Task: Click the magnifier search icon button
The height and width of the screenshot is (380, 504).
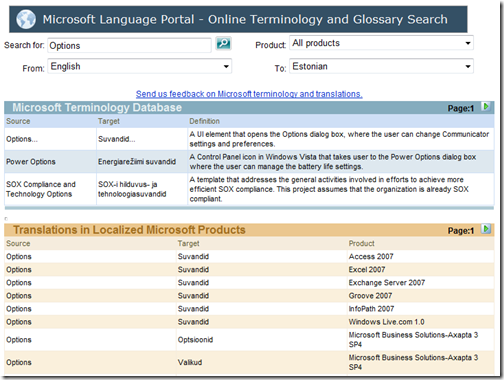Action: 223,44
